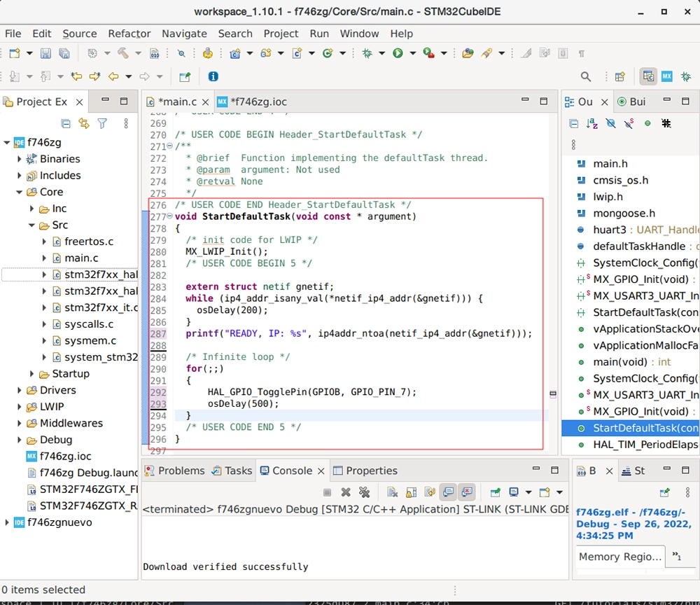This screenshot has height=605, width=700.
Task: Switch to Device Configuration MX perspective
Action: [667, 76]
